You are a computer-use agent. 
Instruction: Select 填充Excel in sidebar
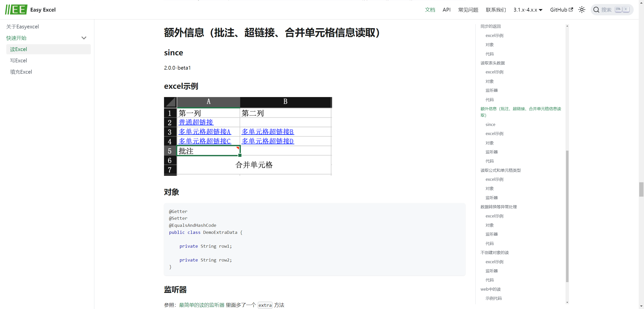coord(21,72)
